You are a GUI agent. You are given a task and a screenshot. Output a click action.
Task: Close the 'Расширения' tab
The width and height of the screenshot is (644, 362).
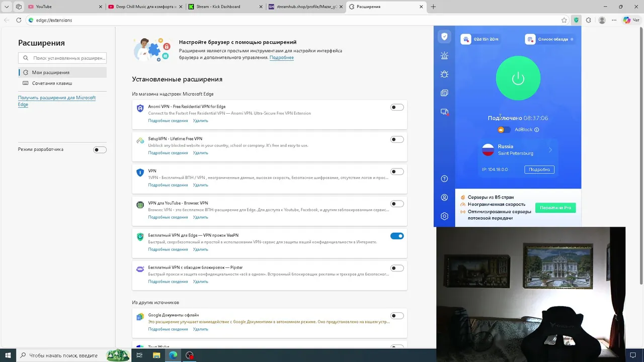(x=421, y=7)
